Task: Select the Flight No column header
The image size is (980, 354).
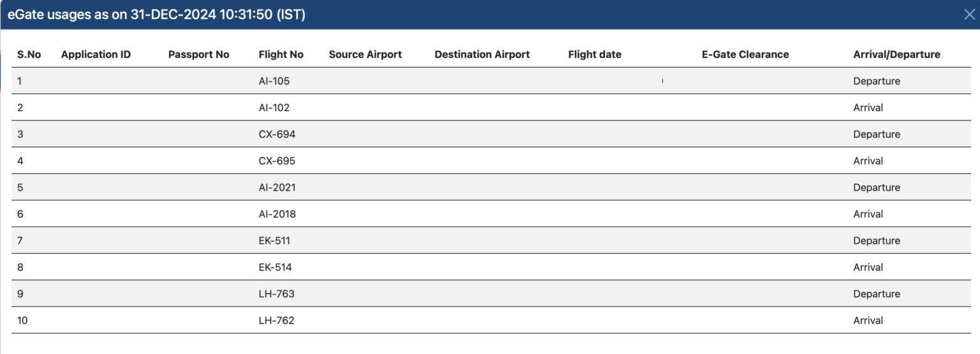Action: tap(281, 55)
